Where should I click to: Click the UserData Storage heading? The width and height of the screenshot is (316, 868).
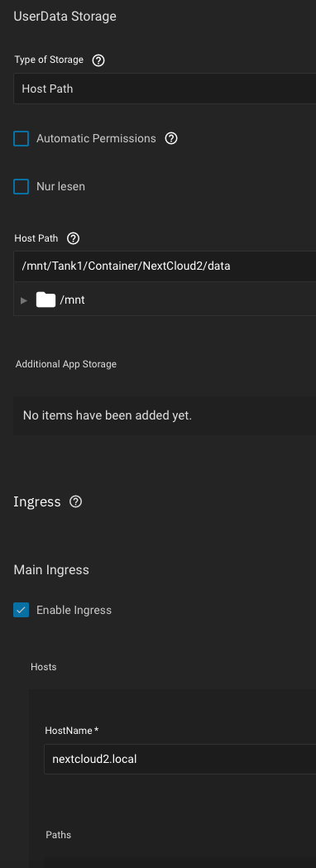click(x=65, y=16)
